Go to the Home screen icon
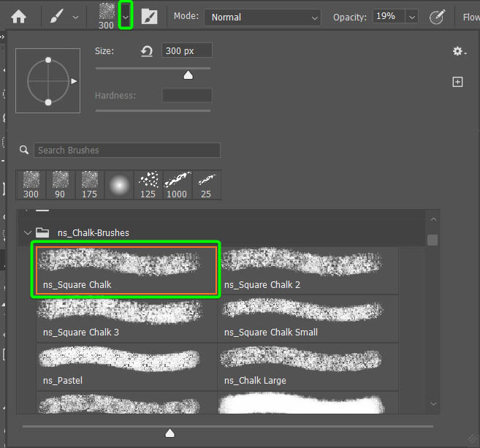The width and height of the screenshot is (480, 448). (18, 17)
